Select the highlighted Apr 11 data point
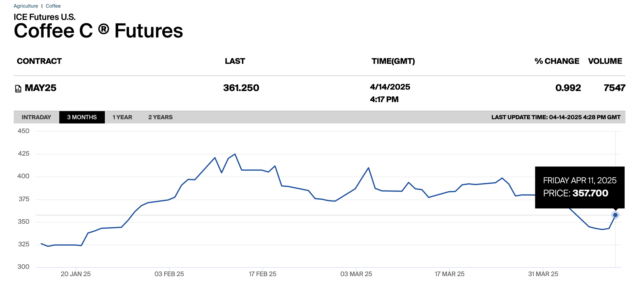Image resolution: width=644 pixels, height=290 pixels. pos(615,215)
